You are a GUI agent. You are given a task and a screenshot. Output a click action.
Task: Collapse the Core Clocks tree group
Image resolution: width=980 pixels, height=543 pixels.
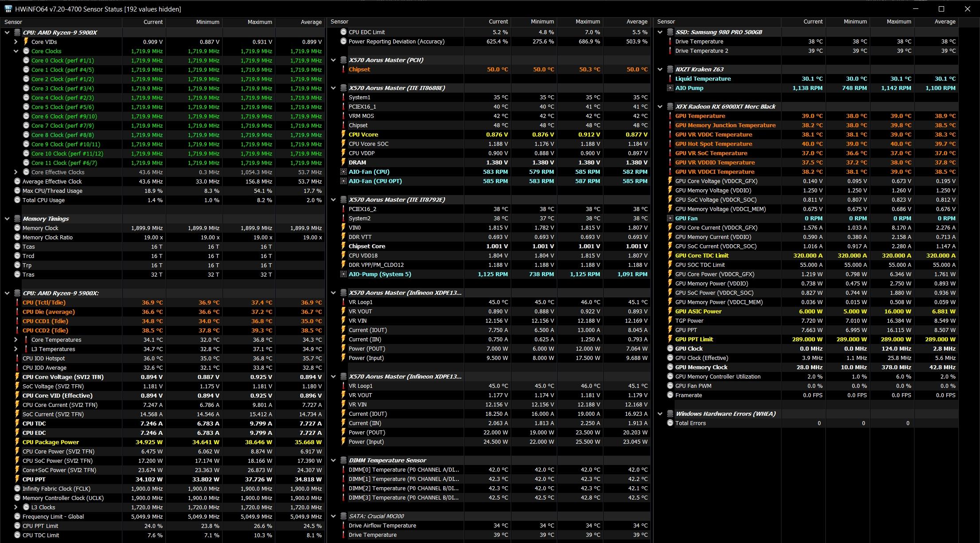[16, 51]
